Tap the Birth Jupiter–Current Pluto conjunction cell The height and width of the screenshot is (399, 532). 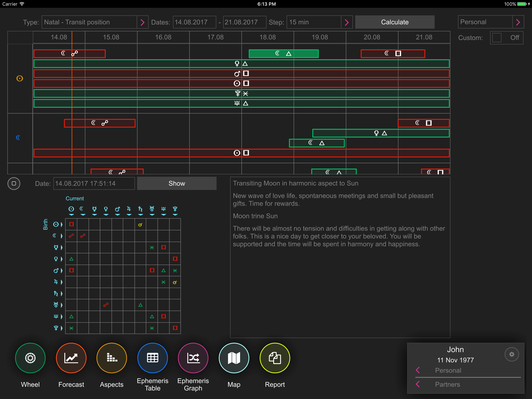[175, 282]
